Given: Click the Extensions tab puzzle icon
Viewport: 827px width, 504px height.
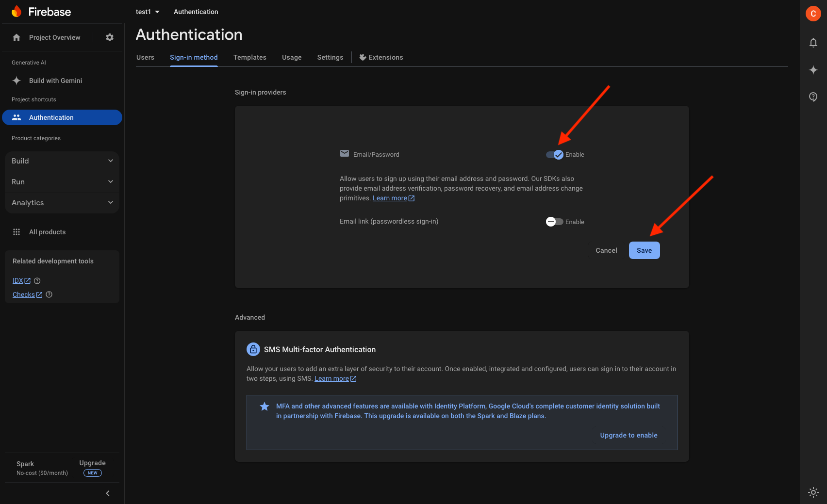Looking at the screenshot, I should pos(363,57).
